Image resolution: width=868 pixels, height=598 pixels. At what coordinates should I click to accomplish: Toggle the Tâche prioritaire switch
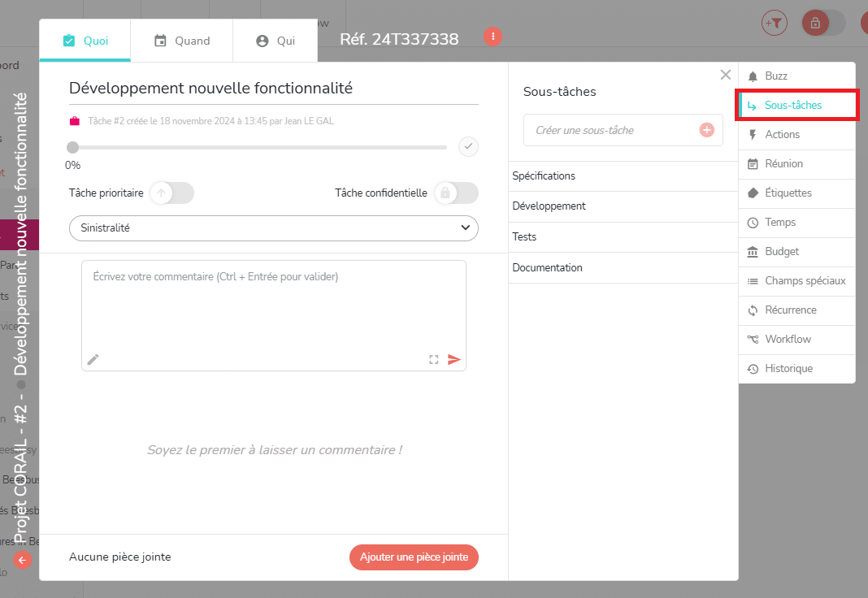(171, 193)
